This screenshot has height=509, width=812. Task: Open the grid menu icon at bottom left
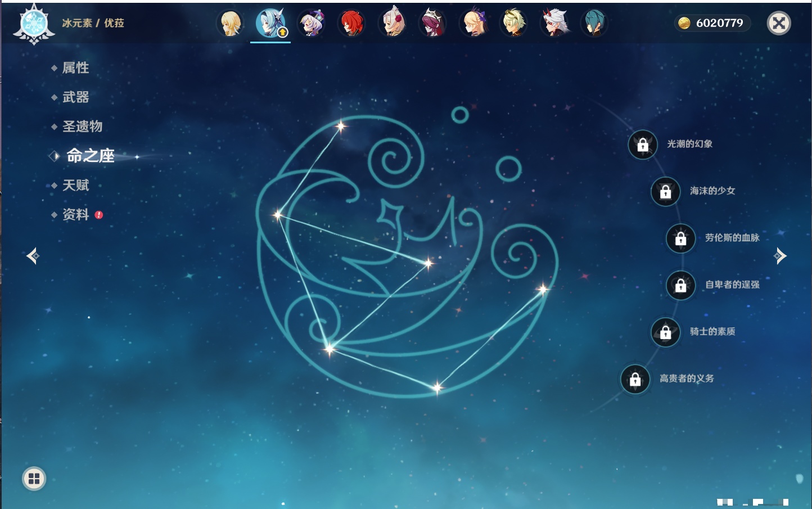tap(34, 479)
